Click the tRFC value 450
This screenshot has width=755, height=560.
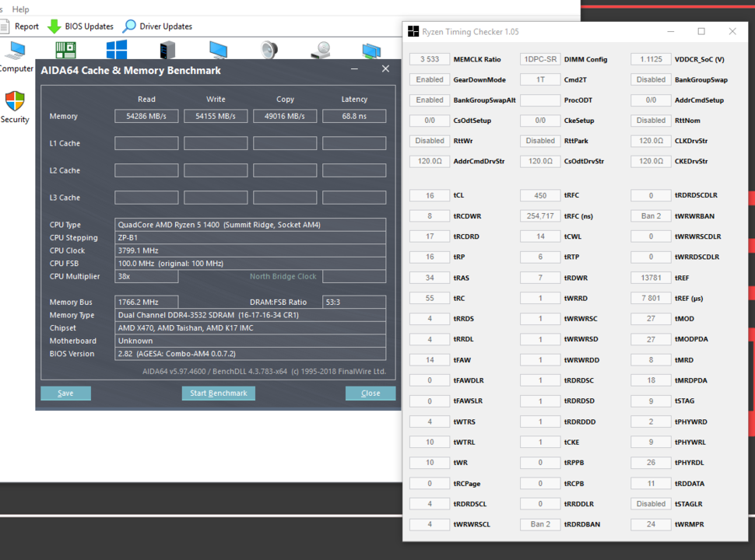click(540, 195)
